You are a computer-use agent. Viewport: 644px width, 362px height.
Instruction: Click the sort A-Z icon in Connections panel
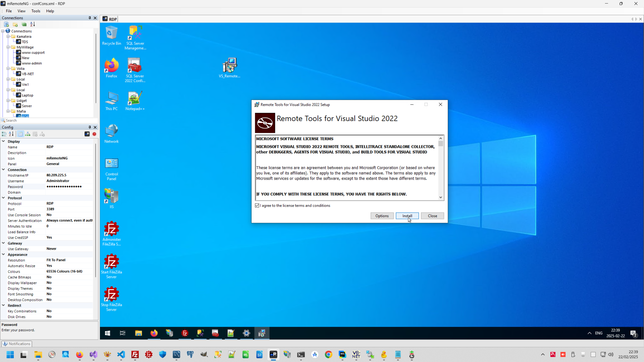coord(33,24)
